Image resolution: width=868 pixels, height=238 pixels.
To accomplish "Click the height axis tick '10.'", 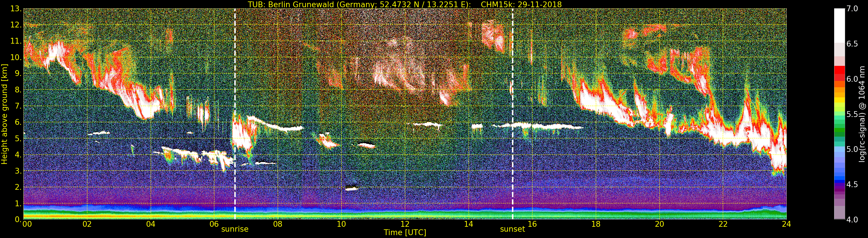I will (16, 57).
